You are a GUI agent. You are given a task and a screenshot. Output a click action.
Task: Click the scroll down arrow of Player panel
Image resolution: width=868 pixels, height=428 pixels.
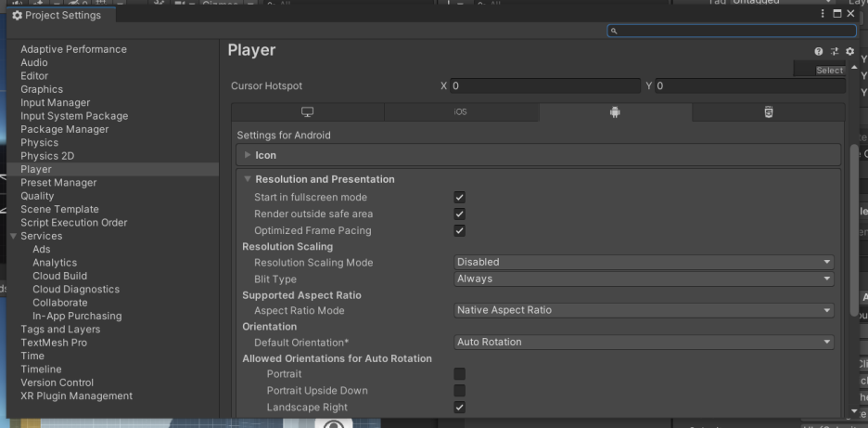coord(853,411)
